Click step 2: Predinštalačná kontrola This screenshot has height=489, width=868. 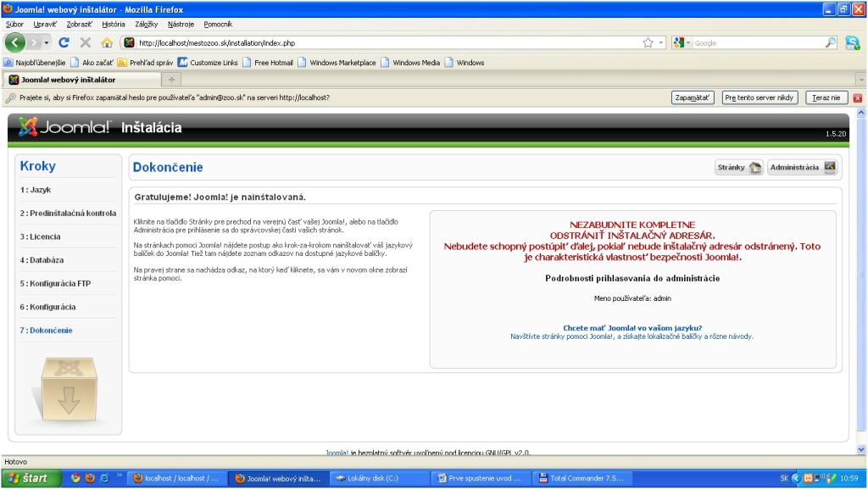coord(68,213)
